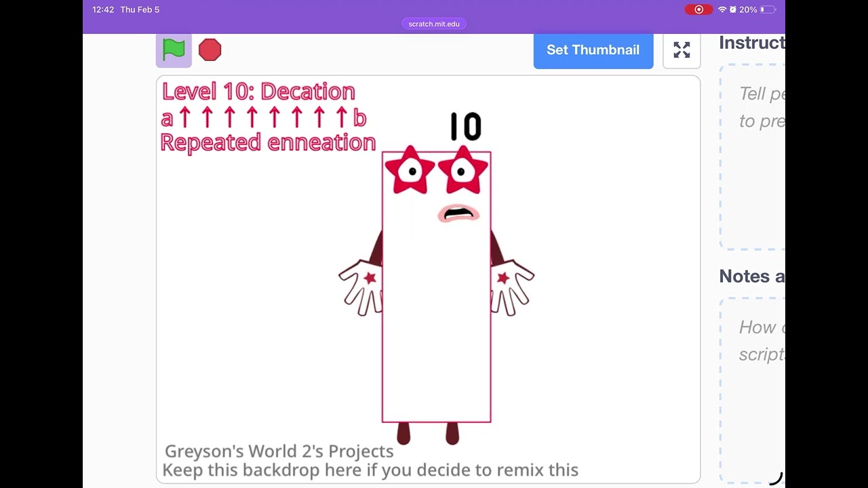Click the green flag to start the project
This screenshot has height=488, width=868.
[x=174, y=49]
